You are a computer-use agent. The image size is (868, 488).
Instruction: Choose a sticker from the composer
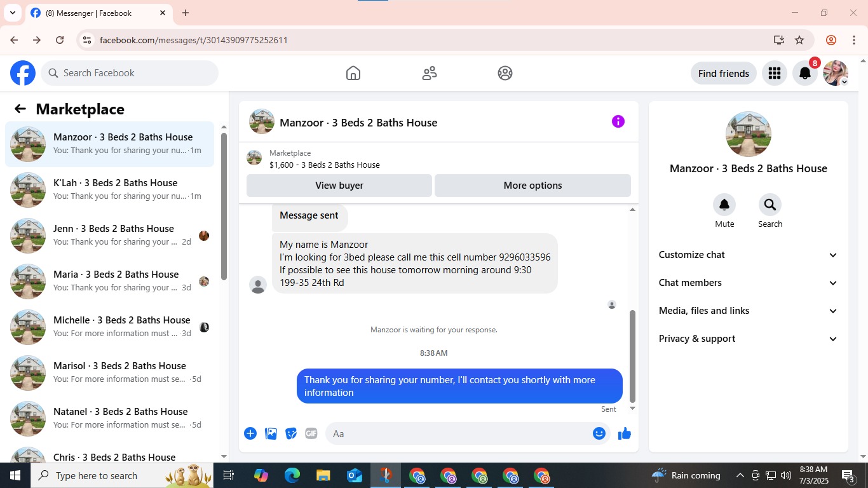(291, 433)
